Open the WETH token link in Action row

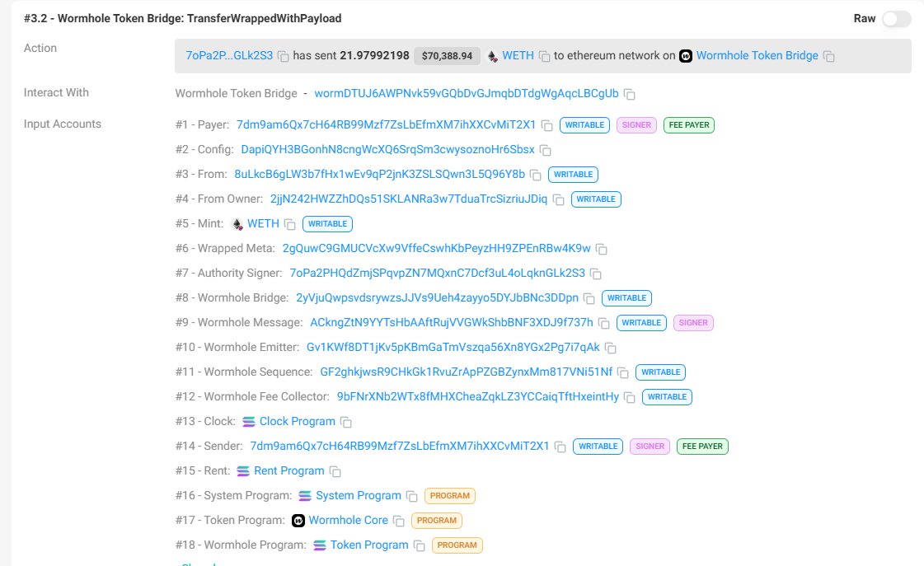tap(518, 55)
